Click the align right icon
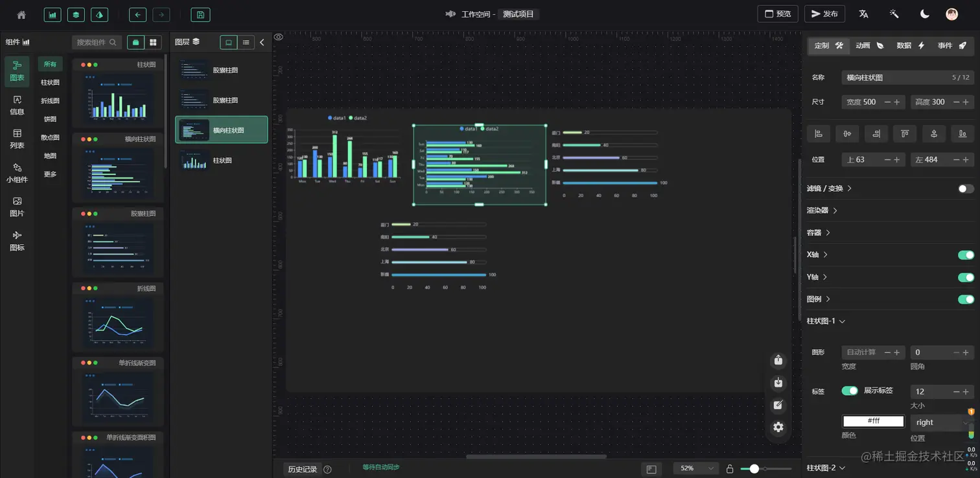Screen dimensions: 980x478 click(x=876, y=133)
